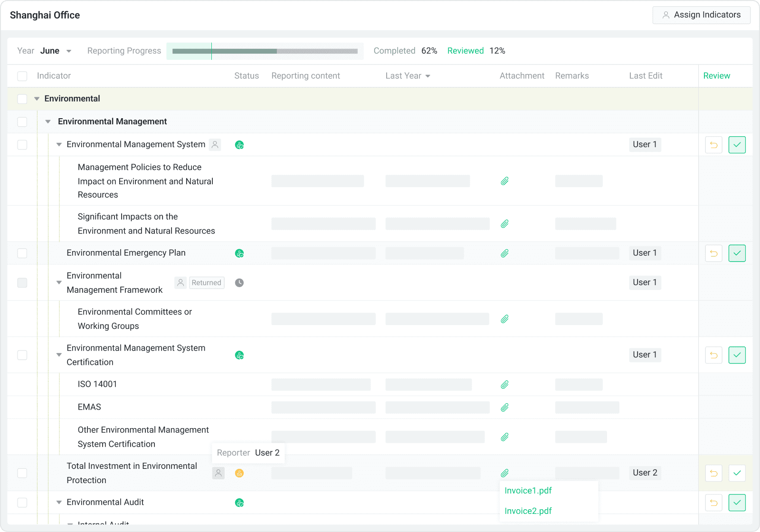Open the EMAS attachment
Image resolution: width=760 pixels, height=532 pixels.
pos(504,407)
